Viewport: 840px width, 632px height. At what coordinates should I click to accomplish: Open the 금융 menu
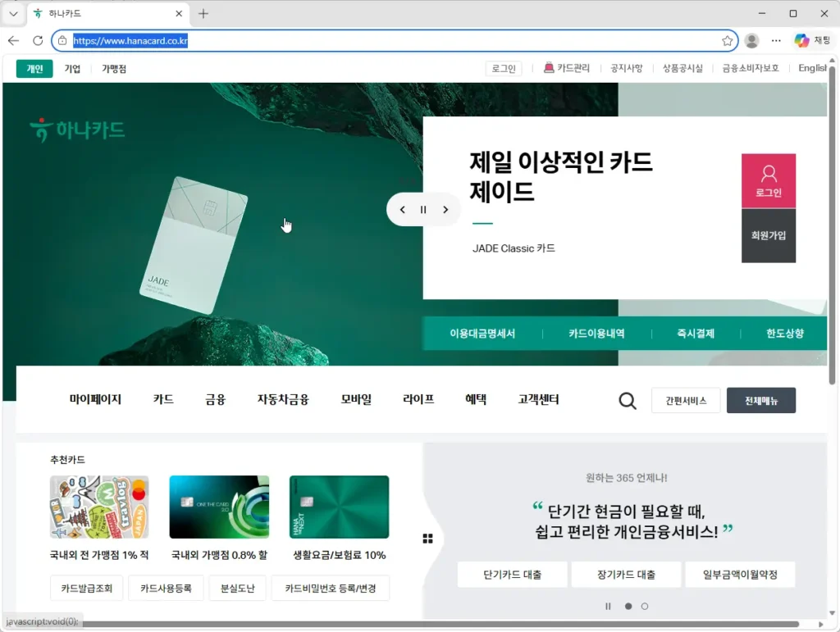(x=216, y=399)
